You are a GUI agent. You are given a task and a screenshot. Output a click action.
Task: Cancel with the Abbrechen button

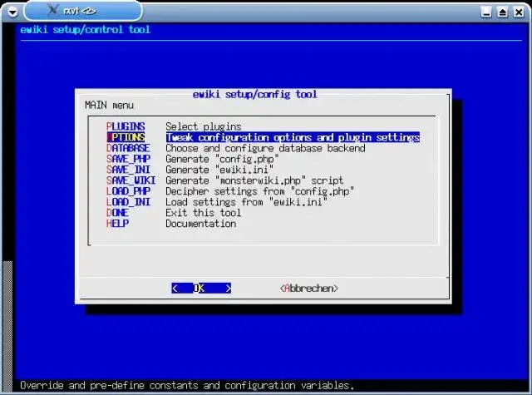308,288
